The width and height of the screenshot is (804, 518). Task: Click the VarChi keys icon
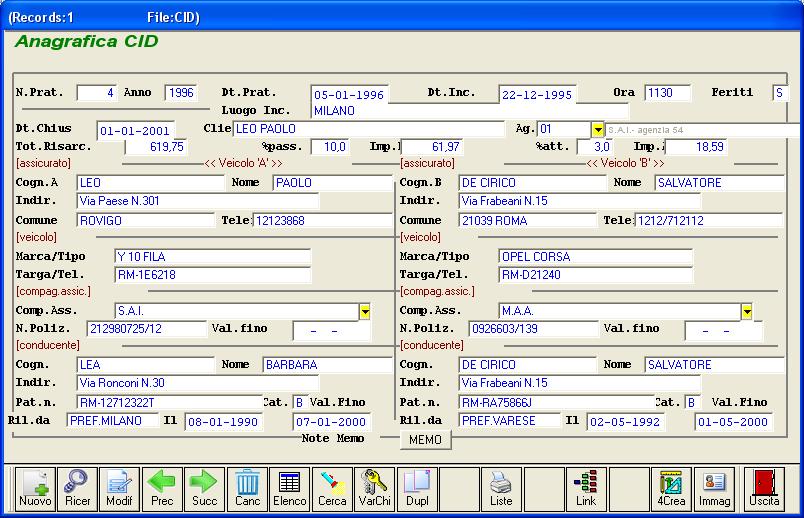click(375, 489)
